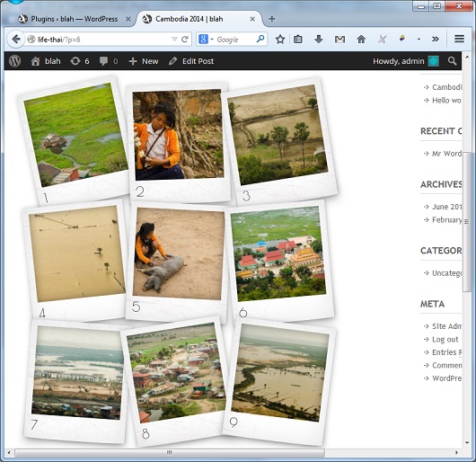Reload the page with refresh icon

point(185,40)
